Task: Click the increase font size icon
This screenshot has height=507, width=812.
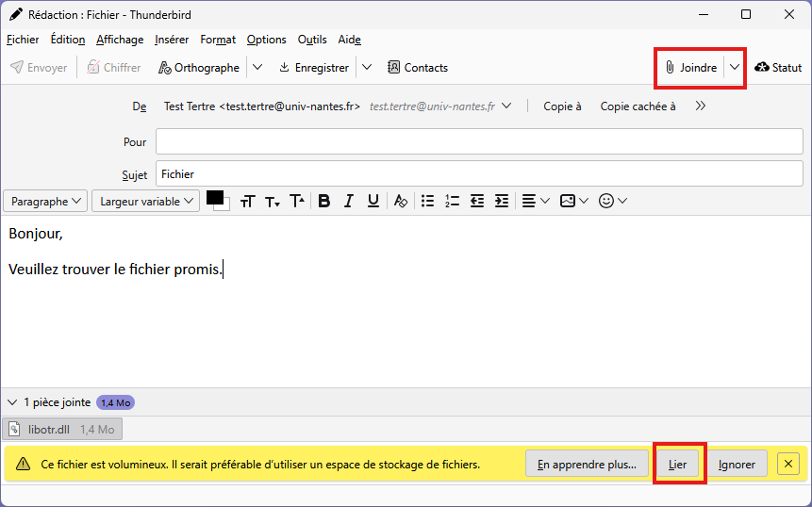Action: tap(296, 201)
